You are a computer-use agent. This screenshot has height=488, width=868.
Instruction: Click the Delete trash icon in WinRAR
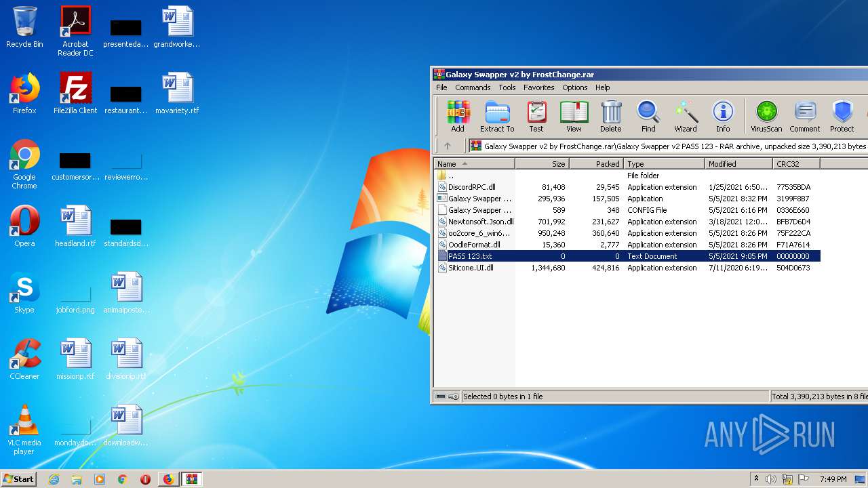click(x=610, y=116)
